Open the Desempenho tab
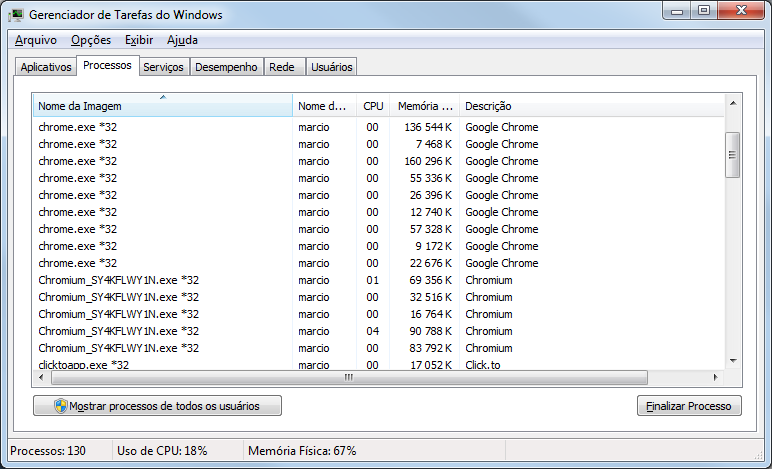Viewport: 772px width, 469px height. 226,67
